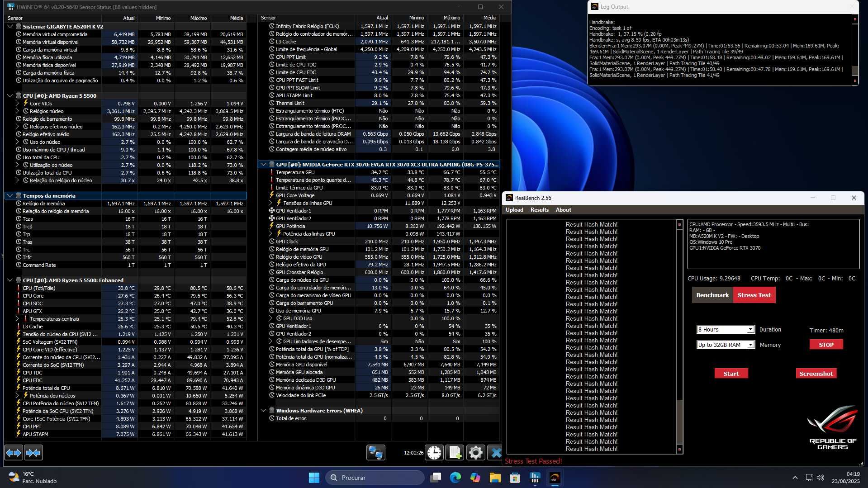Collapse Sistema: GIGABYTE A520M K V2 group
This screenshot has width=868, height=488.
[10, 26]
